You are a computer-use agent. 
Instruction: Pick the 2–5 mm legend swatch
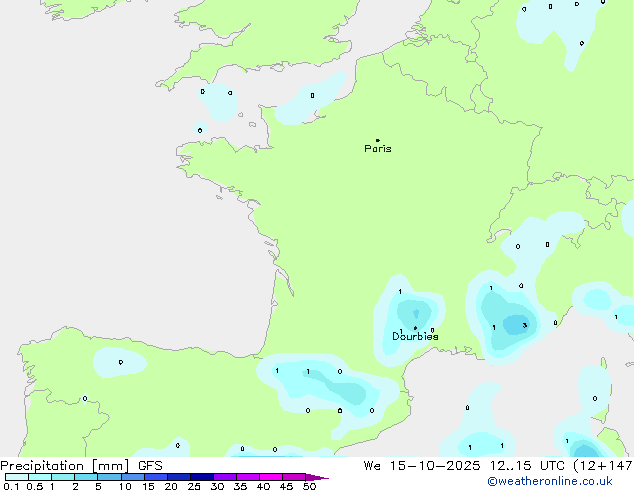86,477
